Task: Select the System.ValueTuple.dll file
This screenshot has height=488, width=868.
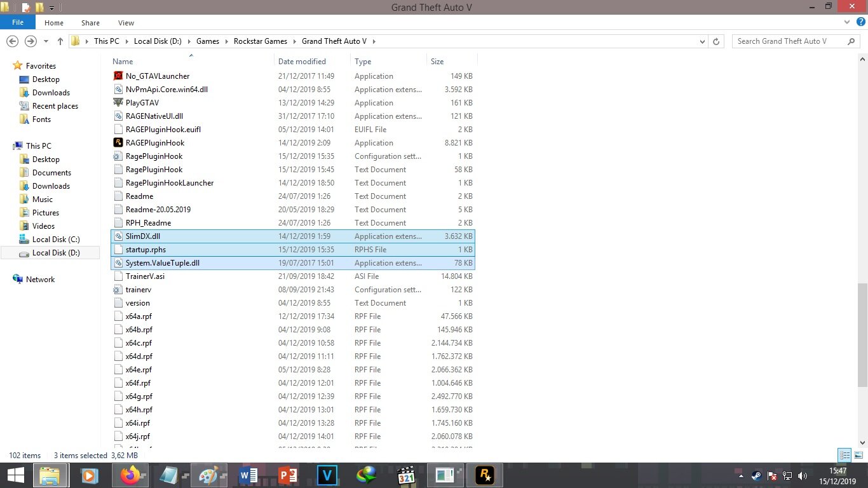Action: point(293,263)
